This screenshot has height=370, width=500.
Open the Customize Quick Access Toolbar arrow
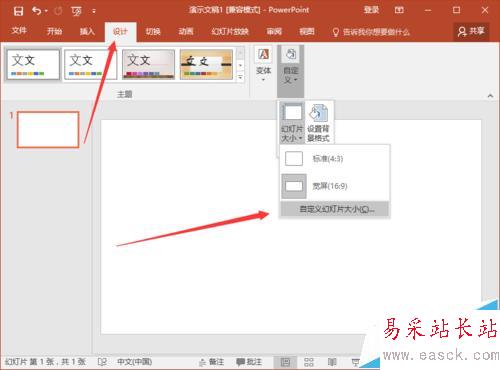[x=94, y=11]
